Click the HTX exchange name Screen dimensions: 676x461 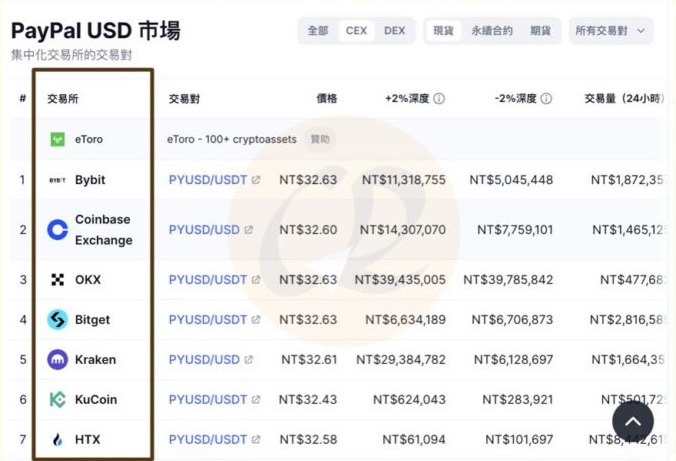88,439
